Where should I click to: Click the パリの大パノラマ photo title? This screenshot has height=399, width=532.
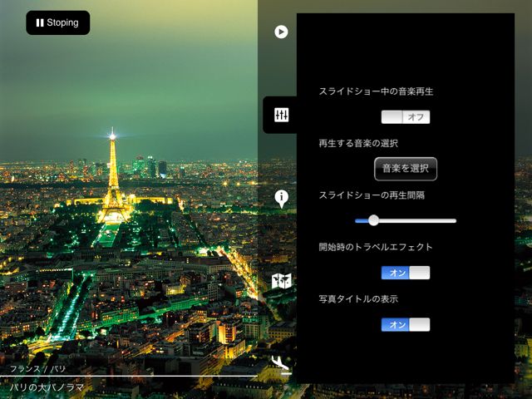coord(47,387)
